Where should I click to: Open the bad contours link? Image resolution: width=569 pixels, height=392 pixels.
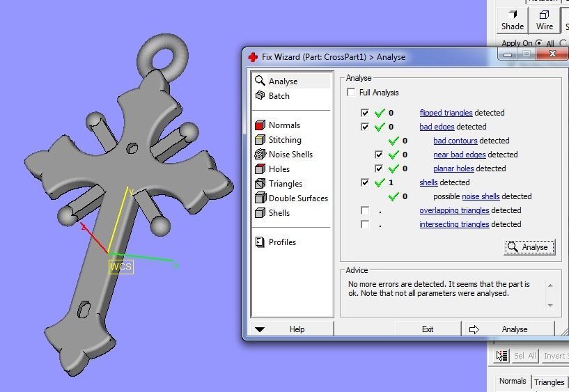pos(455,141)
